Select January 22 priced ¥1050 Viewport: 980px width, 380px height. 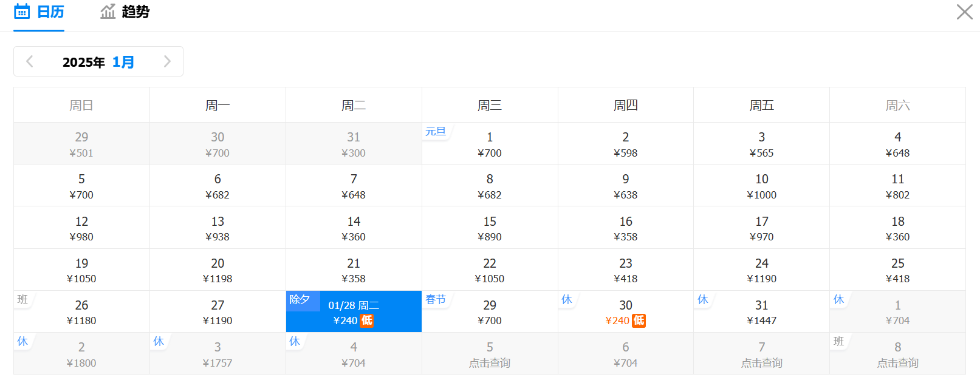coord(490,270)
